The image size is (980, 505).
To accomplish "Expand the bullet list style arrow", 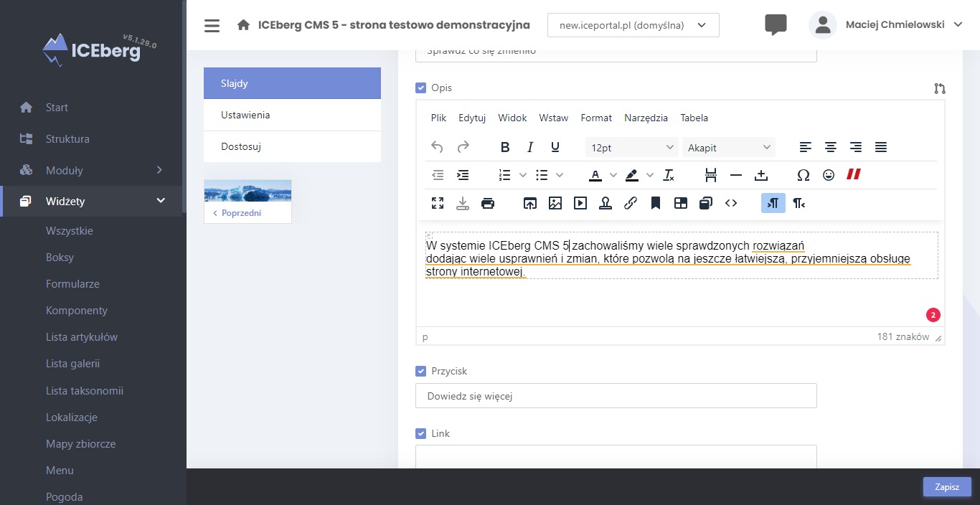I will pyautogui.click(x=560, y=175).
